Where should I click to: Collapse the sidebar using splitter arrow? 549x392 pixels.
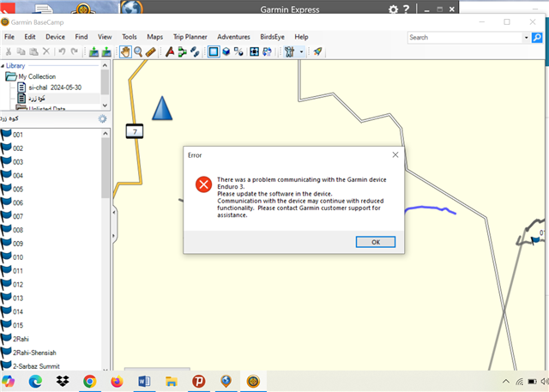pos(114,213)
